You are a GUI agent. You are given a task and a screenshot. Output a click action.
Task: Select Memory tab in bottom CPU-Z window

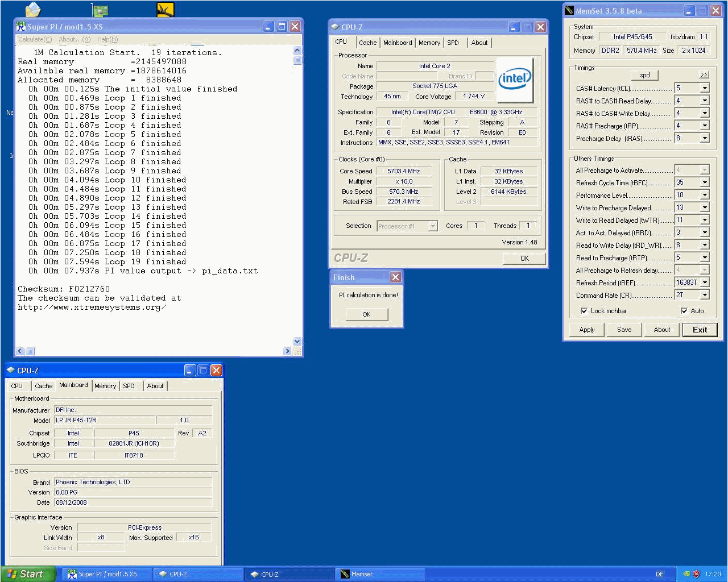click(105, 386)
